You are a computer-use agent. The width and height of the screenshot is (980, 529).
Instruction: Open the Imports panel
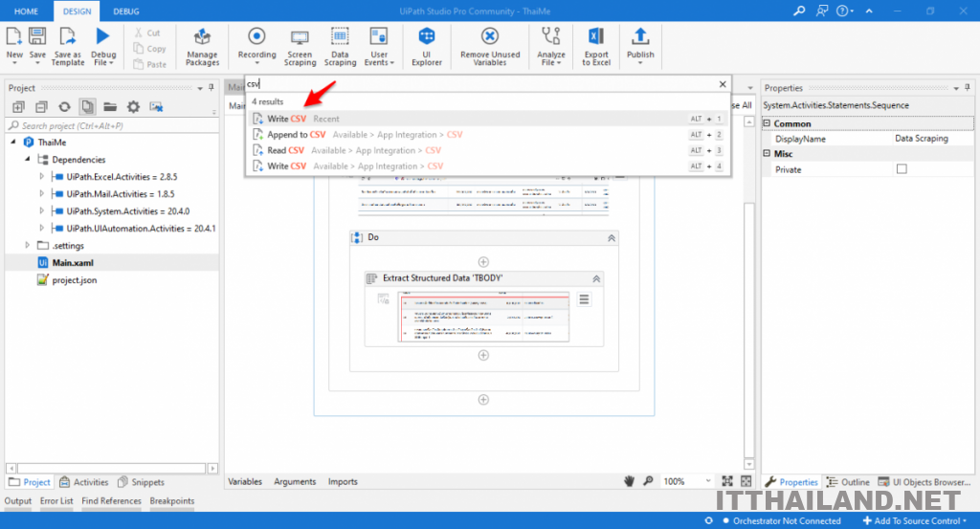(x=343, y=481)
